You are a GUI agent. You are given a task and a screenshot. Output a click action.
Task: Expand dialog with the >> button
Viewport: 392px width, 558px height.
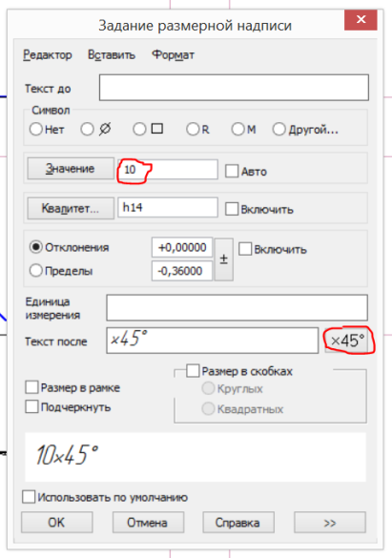tap(330, 523)
